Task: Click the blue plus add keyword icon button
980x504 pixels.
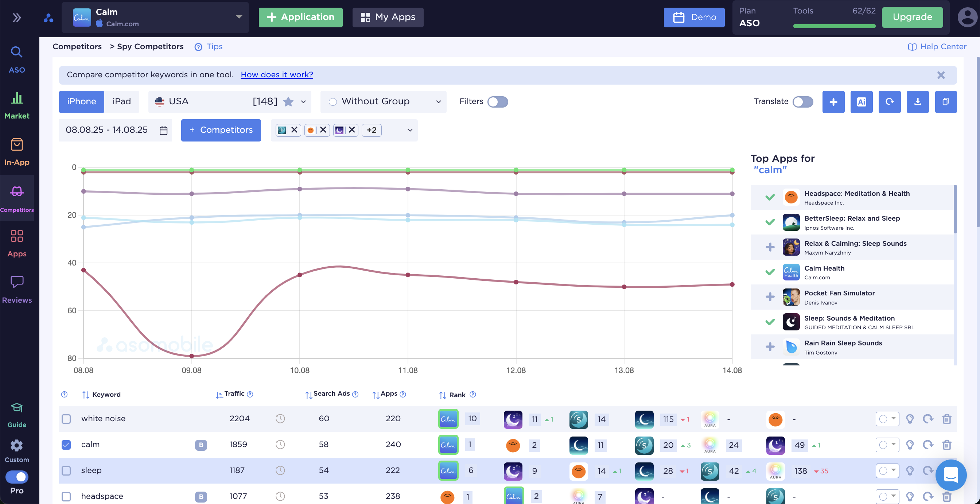Action: (833, 102)
